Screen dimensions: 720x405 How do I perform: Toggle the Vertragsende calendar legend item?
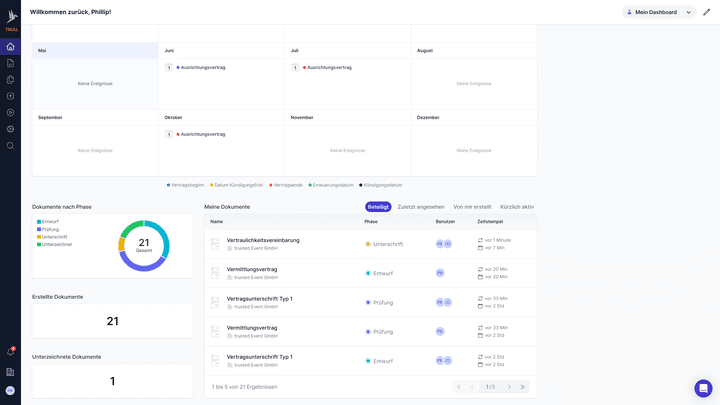tap(286, 185)
